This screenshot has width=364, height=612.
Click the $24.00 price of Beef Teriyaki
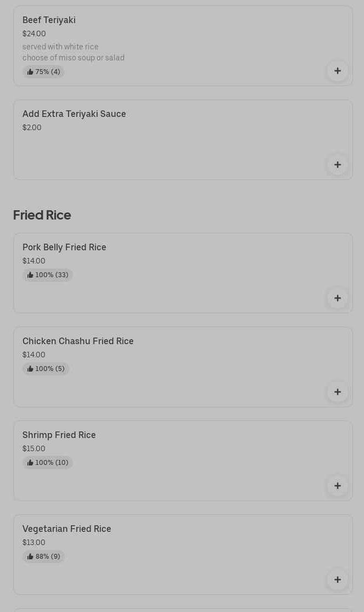(x=34, y=34)
